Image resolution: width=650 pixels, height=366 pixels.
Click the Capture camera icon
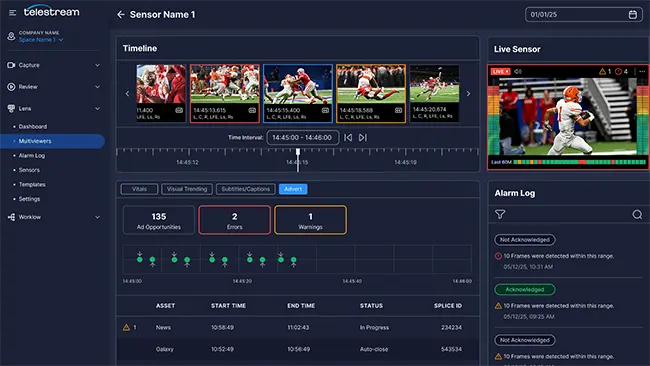[11, 65]
